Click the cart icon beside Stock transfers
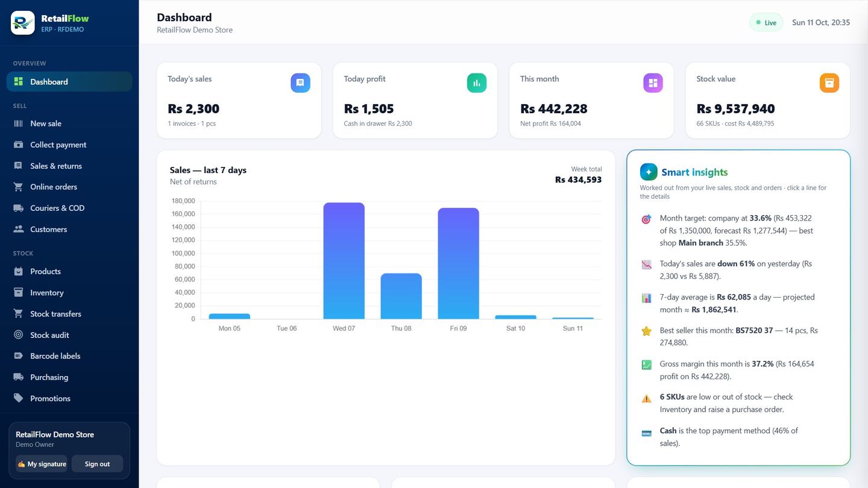Viewport: 868px width, 488px height. [x=19, y=314]
